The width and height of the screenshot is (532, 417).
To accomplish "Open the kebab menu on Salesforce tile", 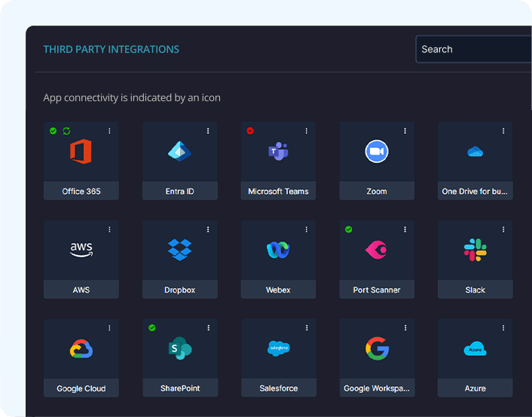I will (x=307, y=328).
